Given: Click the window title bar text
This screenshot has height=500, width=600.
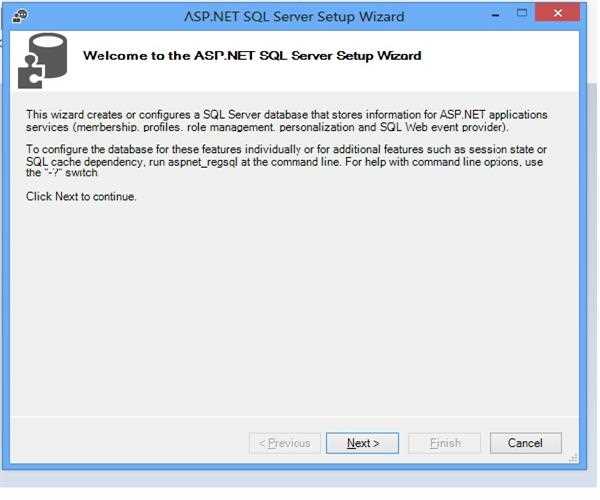Looking at the screenshot, I should 295,16.
